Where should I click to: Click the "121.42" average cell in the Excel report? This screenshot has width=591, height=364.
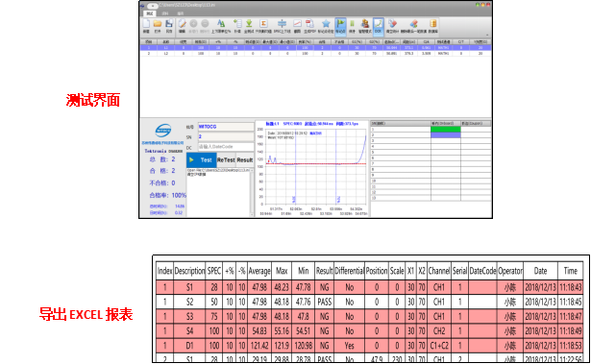[259, 346]
